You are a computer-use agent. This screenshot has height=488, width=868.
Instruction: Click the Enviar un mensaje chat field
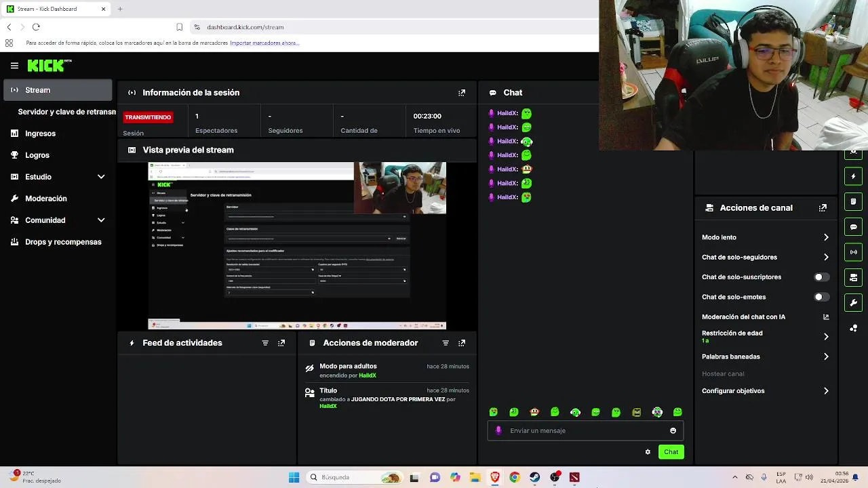point(585,430)
